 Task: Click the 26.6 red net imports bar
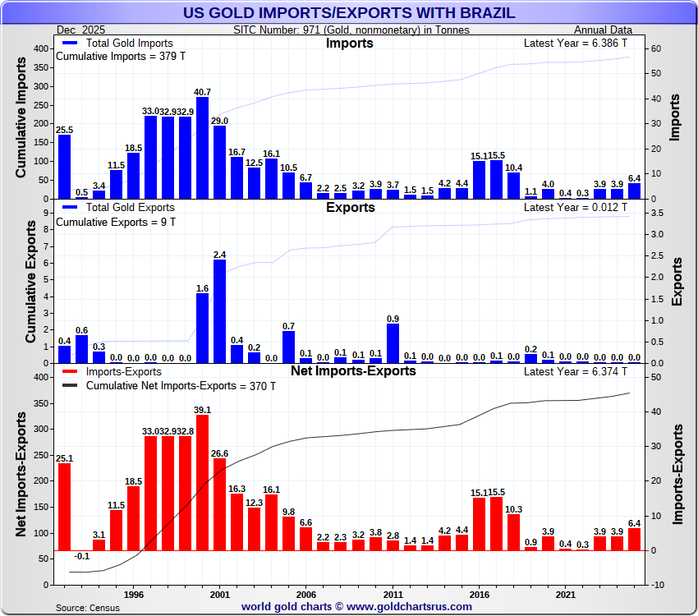click(x=219, y=504)
